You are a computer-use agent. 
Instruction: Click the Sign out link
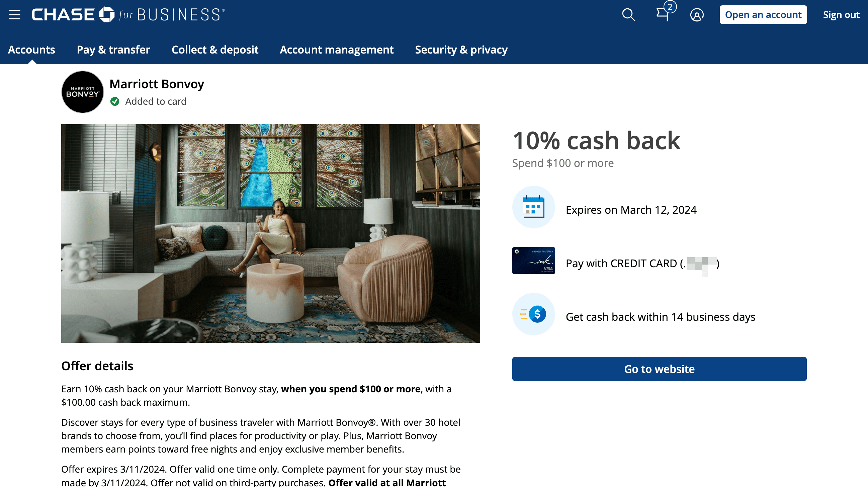pos(841,15)
